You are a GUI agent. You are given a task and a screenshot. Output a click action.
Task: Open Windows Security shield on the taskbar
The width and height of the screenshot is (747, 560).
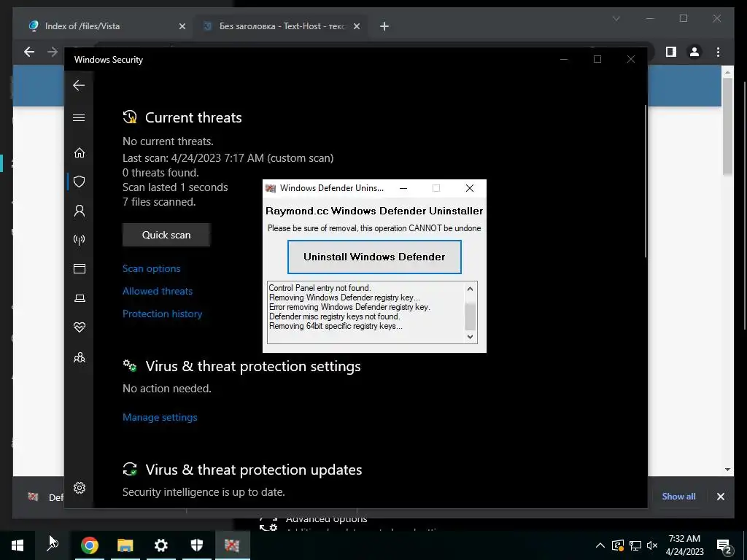[197, 545]
